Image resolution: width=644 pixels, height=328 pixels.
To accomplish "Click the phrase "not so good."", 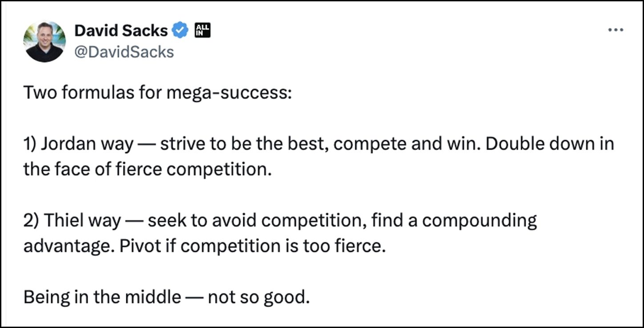I will coord(258,297).
